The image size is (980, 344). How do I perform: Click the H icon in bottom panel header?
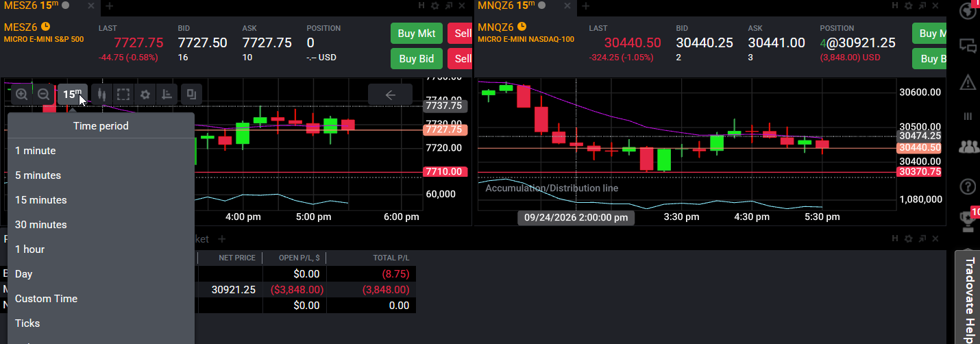point(896,238)
